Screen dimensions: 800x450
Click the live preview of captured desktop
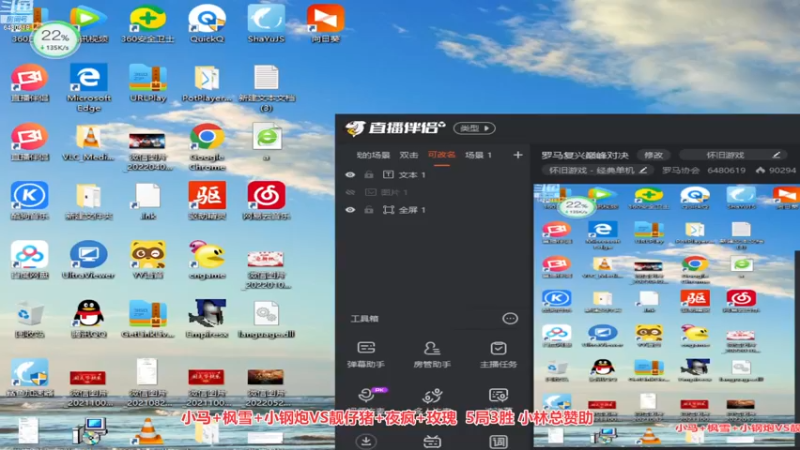(x=666, y=316)
